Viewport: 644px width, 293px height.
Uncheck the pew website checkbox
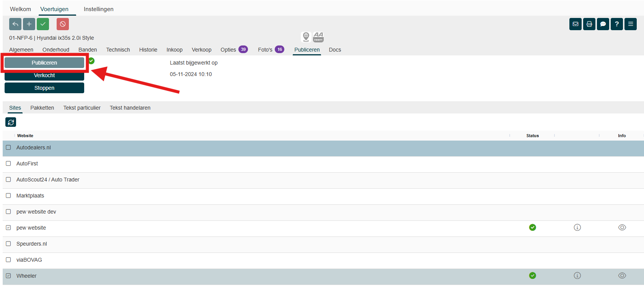point(8,228)
